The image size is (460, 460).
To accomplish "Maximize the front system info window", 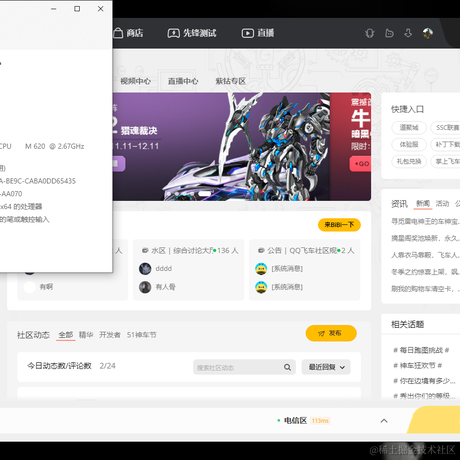I will [x=77, y=9].
